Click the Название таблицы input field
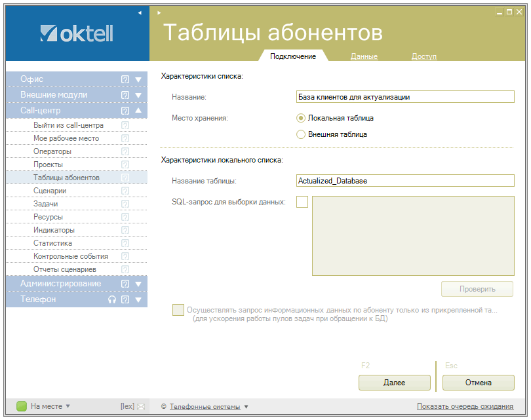Screen dimensions: 531x420 [405, 181]
